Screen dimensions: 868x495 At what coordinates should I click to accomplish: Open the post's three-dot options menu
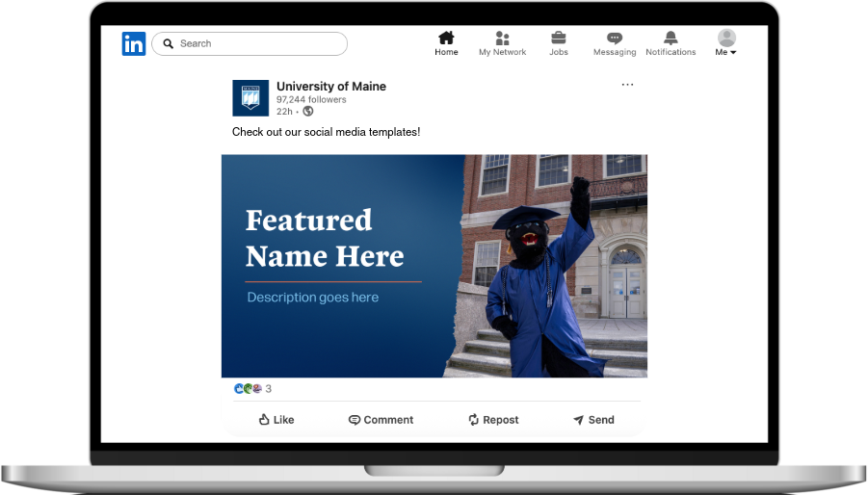[x=627, y=85]
